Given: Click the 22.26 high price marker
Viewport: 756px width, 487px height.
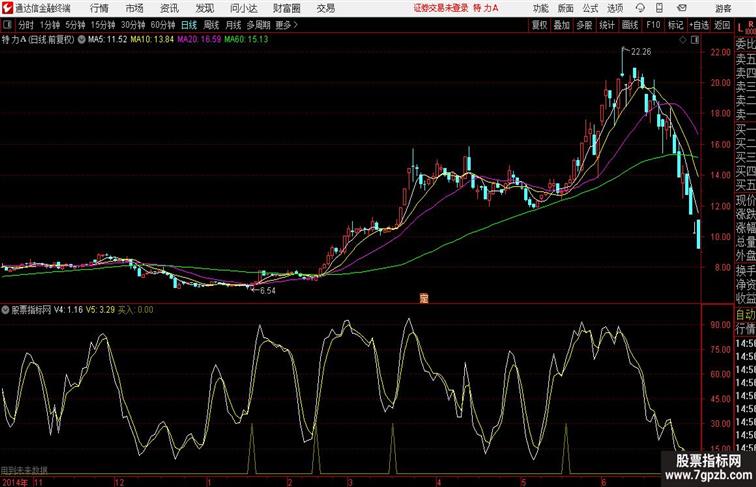Looking at the screenshot, I should pos(641,52).
